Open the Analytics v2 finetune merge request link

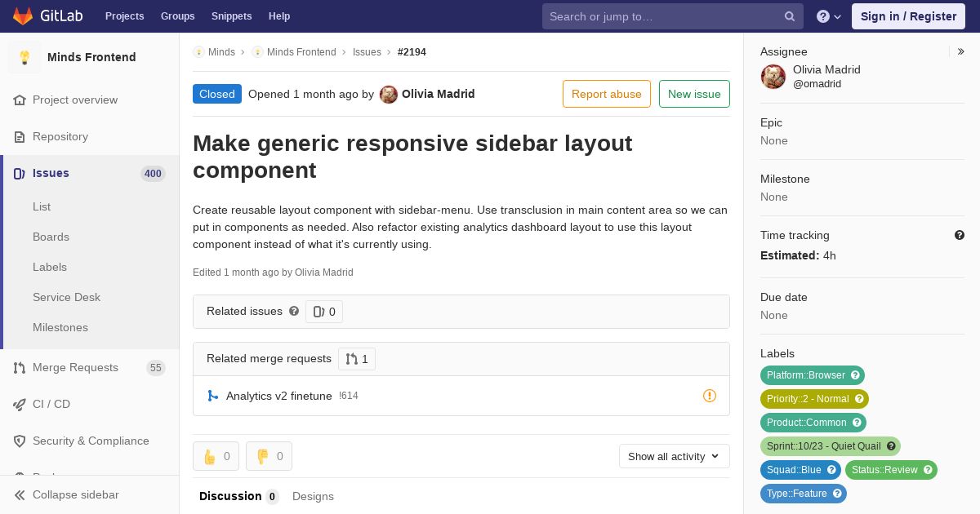(x=278, y=396)
